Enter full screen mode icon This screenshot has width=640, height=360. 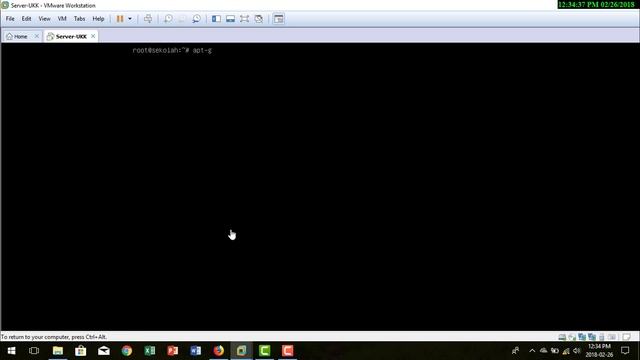[x=244, y=19]
